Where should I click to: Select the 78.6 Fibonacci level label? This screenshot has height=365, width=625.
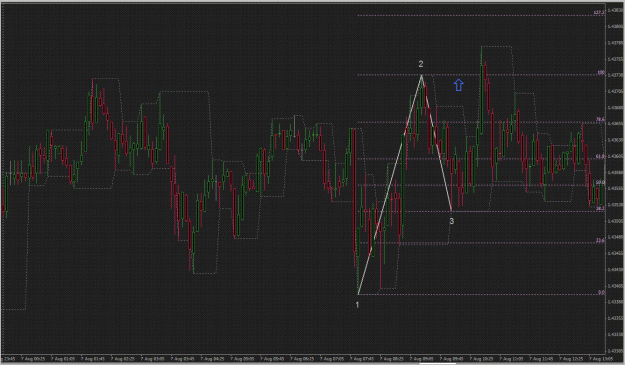600,120
